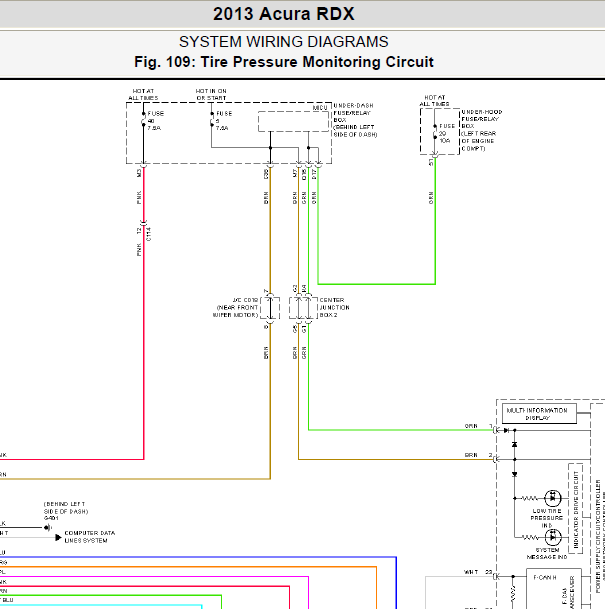Click the 'ORN' wire label near display pin 1

click(471, 426)
